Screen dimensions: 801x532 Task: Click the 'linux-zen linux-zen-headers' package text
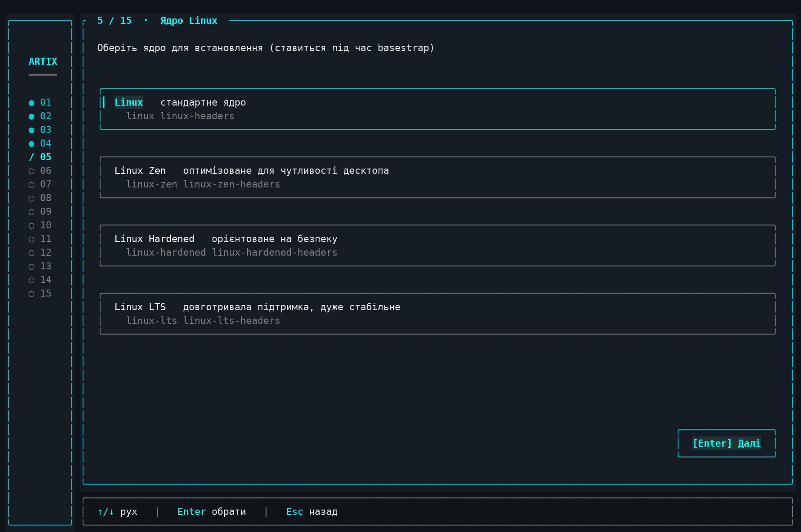click(203, 184)
